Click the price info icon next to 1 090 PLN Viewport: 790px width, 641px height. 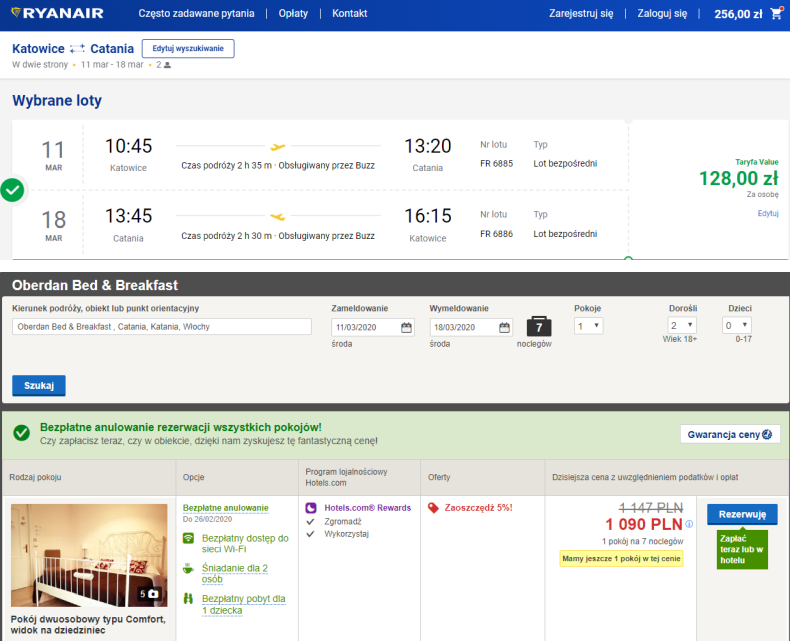(689, 524)
